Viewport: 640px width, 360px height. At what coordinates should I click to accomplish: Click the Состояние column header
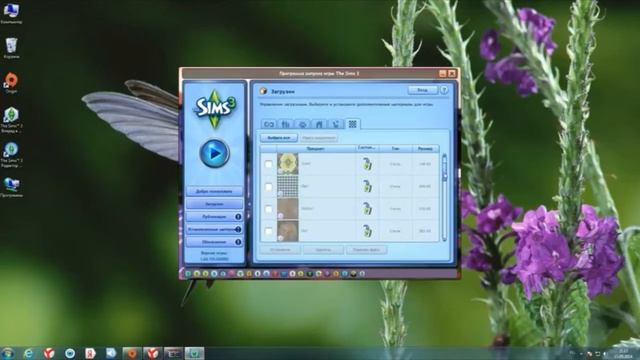[367, 149]
